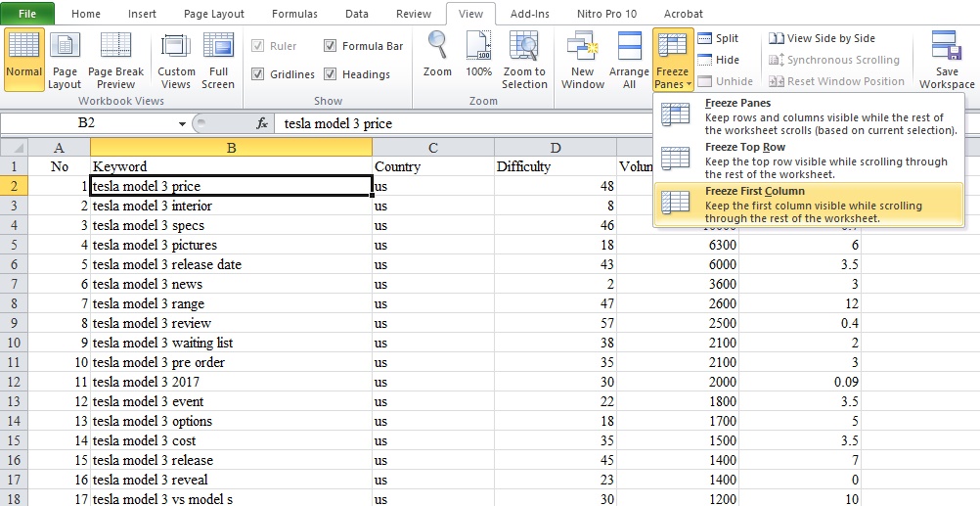Open the Data ribbon tab

tap(356, 13)
